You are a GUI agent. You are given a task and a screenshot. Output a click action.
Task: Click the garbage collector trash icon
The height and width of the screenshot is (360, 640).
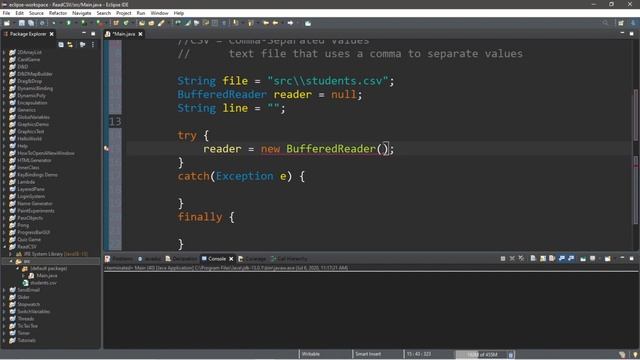coord(511,354)
